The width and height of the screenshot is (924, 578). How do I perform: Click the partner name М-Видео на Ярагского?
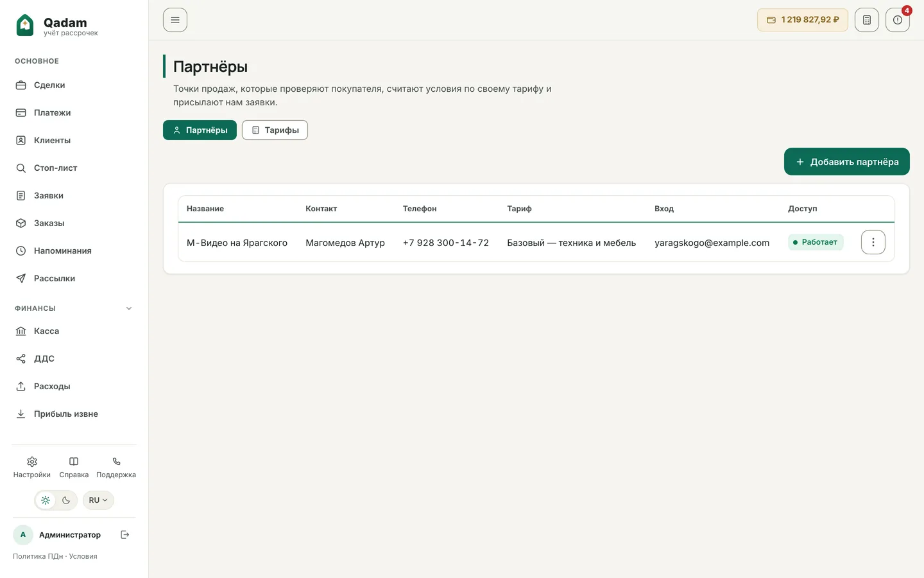point(237,243)
